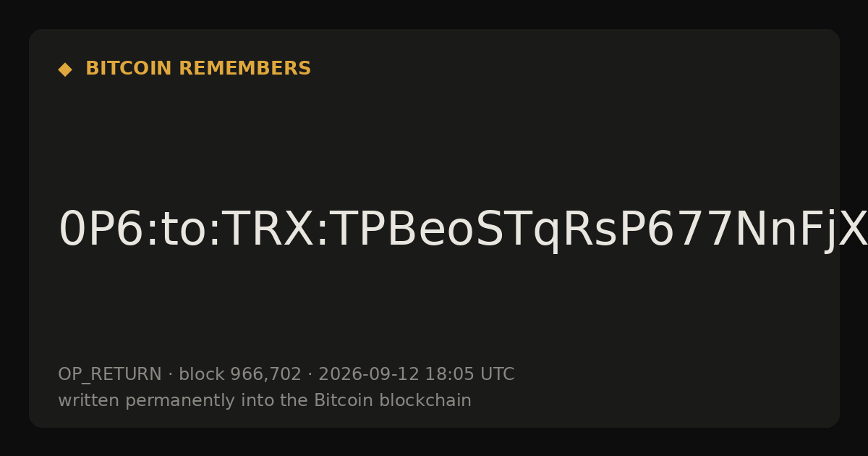The height and width of the screenshot is (456, 868).
Task: Click the first dot separator after OP_RETURN
Action: pos(171,375)
